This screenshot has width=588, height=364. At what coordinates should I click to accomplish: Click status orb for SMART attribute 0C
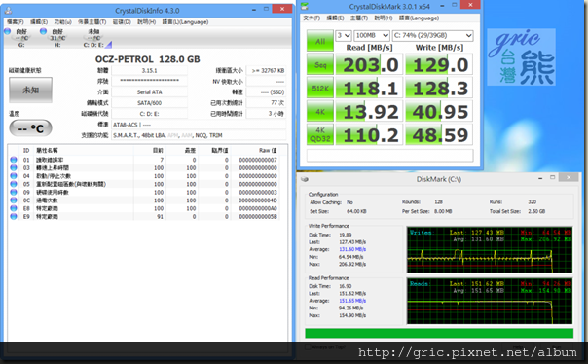point(14,200)
